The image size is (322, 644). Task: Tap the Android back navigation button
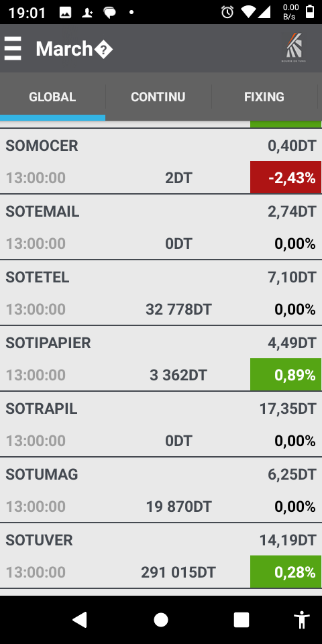click(80, 619)
